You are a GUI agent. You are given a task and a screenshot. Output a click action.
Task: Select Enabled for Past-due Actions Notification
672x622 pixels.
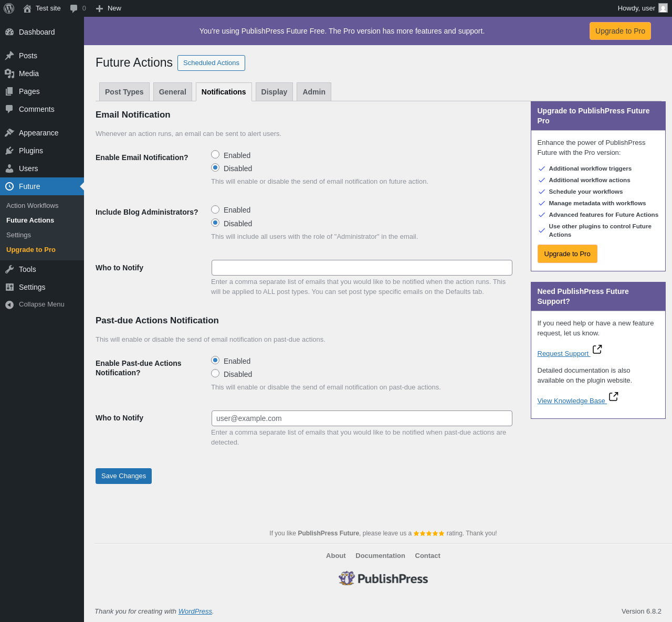click(x=215, y=360)
